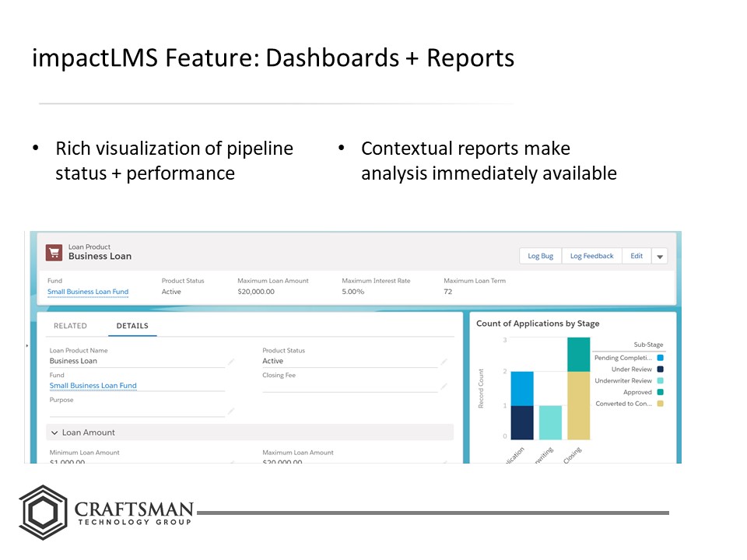Click the small left-edge panel expand arrow

coord(27,345)
